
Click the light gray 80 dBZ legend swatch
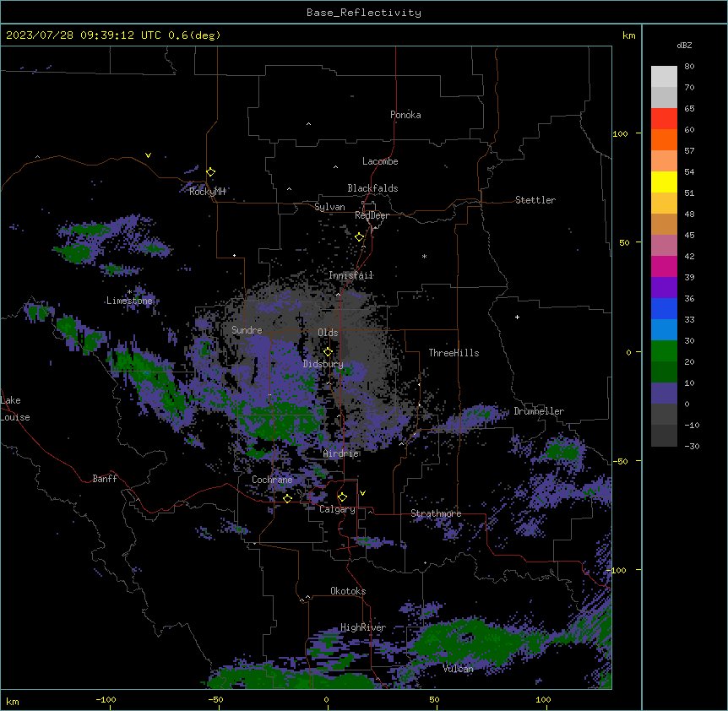(x=664, y=77)
